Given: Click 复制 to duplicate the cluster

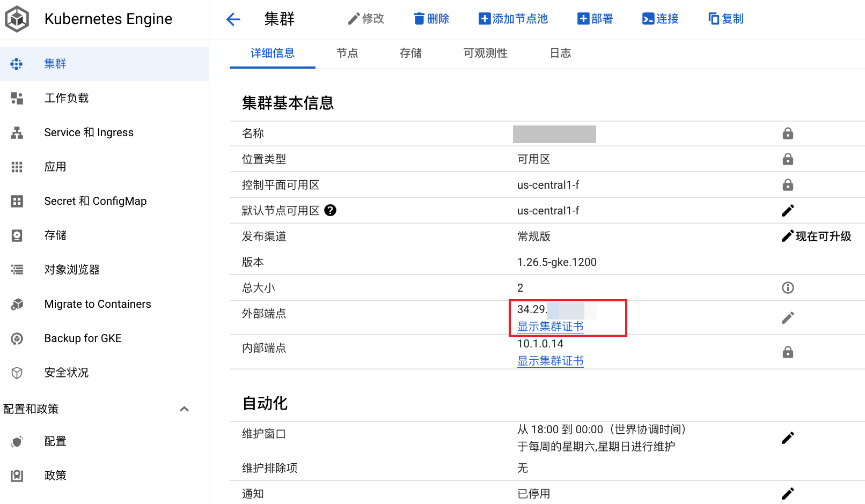Looking at the screenshot, I should pyautogui.click(x=725, y=18).
